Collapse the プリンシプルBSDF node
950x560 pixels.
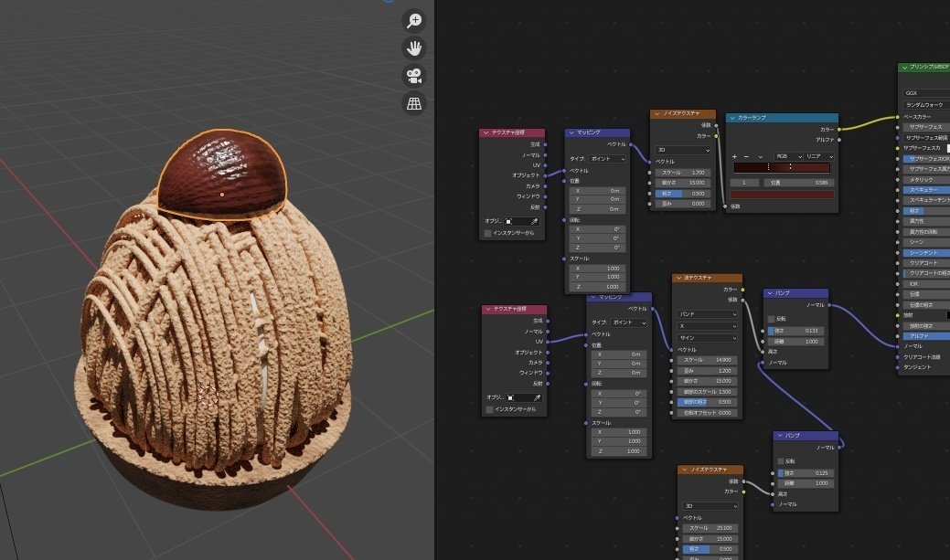[904, 68]
